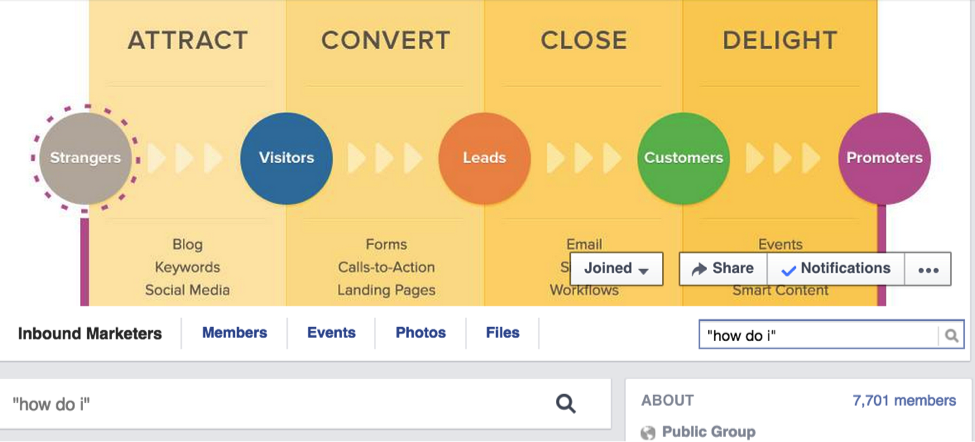This screenshot has width=975, height=442.
Task: Click the 7,701 members link
Action: 904,401
